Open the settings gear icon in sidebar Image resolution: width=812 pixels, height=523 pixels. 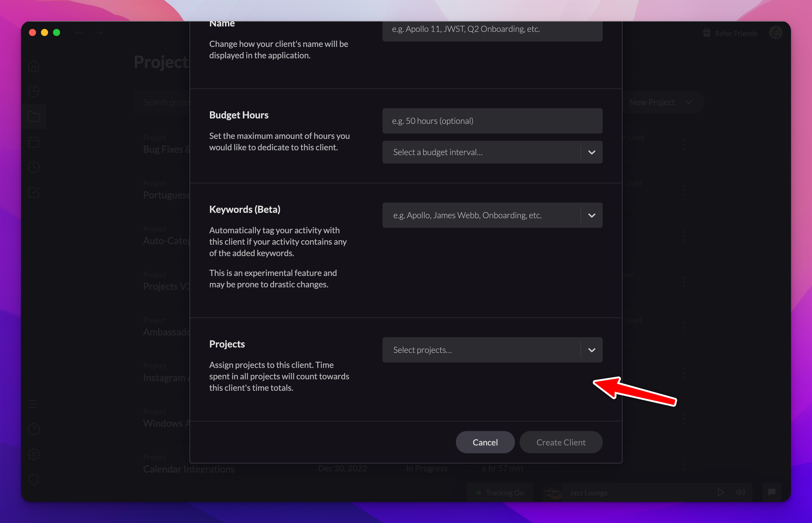[34, 454]
